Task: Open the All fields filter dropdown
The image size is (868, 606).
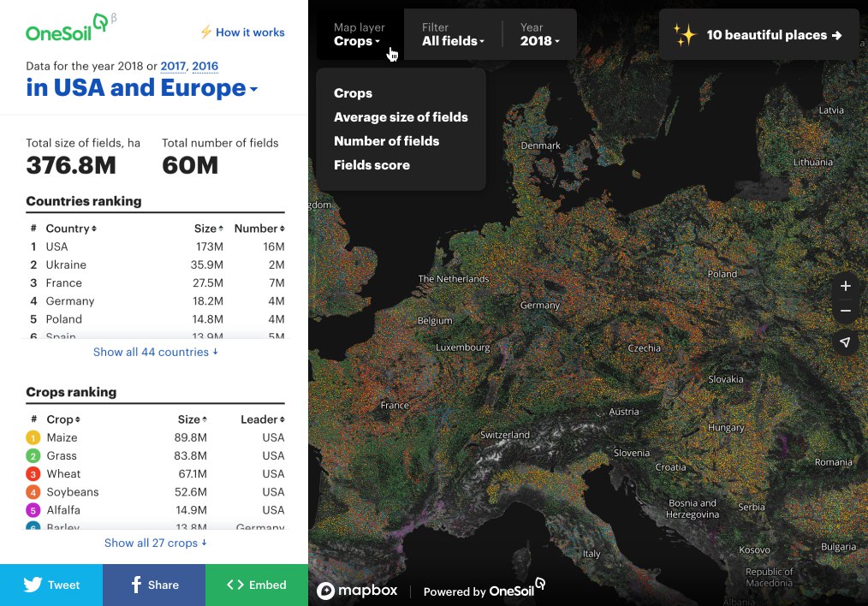Action: point(453,34)
